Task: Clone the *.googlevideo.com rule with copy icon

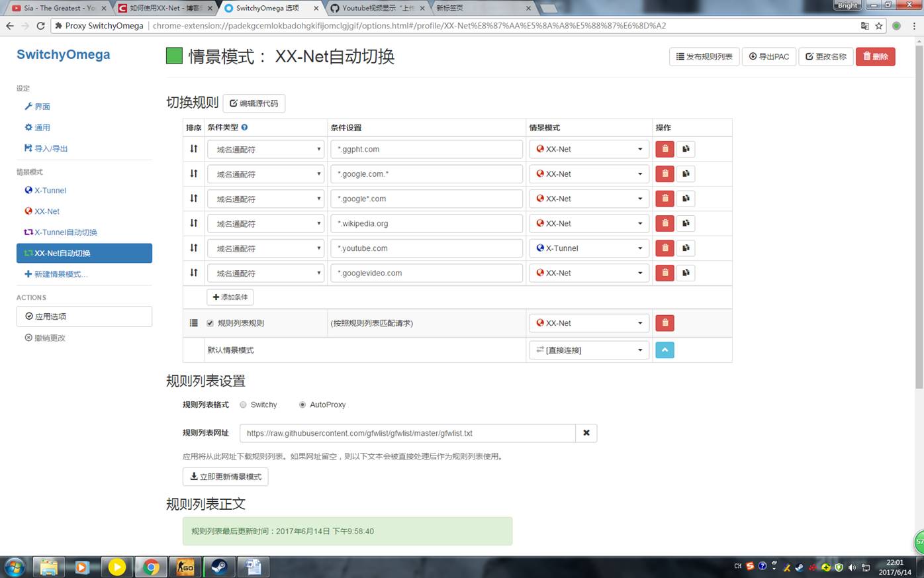Action: coord(686,273)
